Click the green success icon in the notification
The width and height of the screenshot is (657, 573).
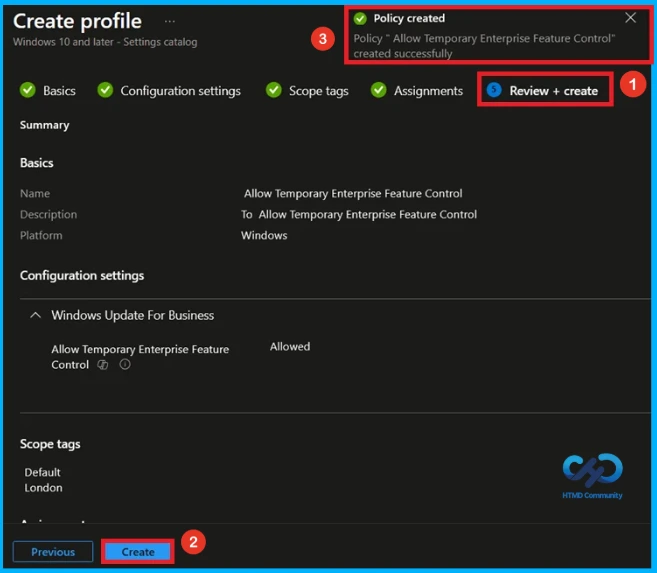tap(360, 18)
